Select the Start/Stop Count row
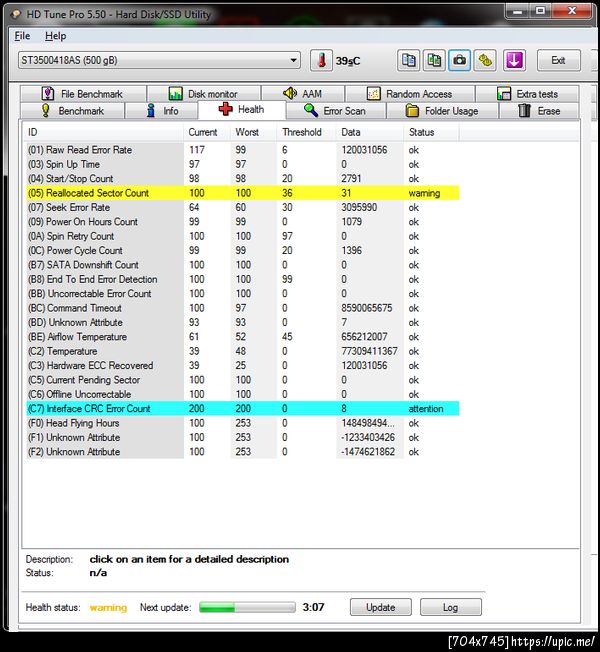The height and width of the screenshot is (652, 600). click(x=243, y=178)
